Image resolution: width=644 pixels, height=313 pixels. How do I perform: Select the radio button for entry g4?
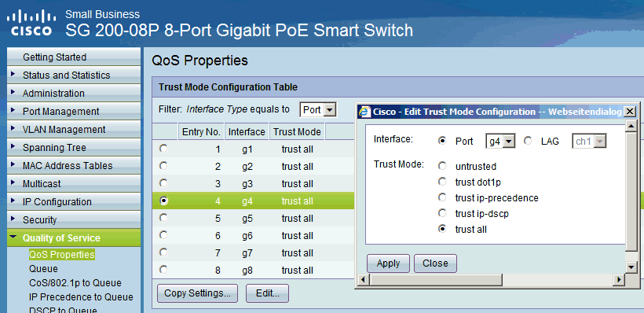(x=163, y=201)
